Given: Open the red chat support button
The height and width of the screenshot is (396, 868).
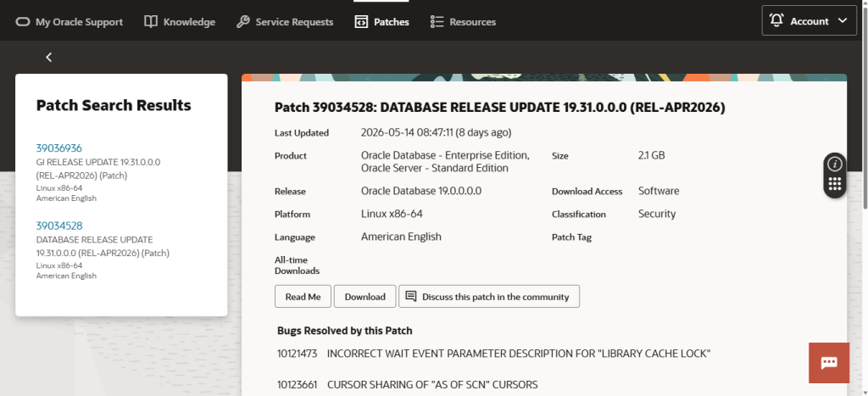Looking at the screenshot, I should [x=829, y=363].
